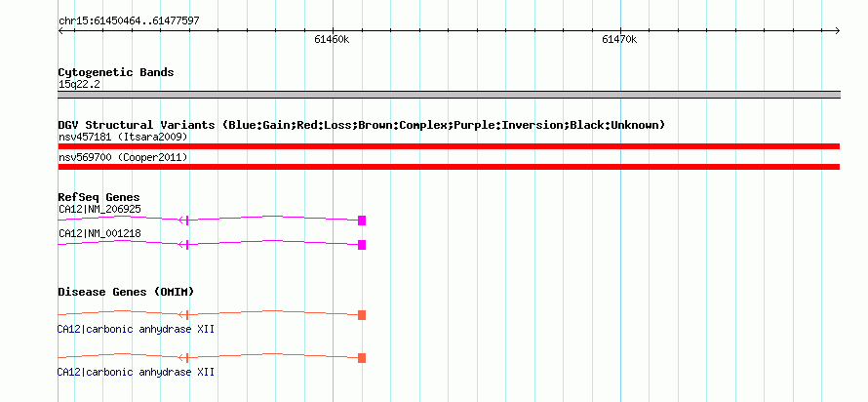The image size is (868, 402).
Task: Click the RefSeq Genes track title
Action: coord(99,197)
